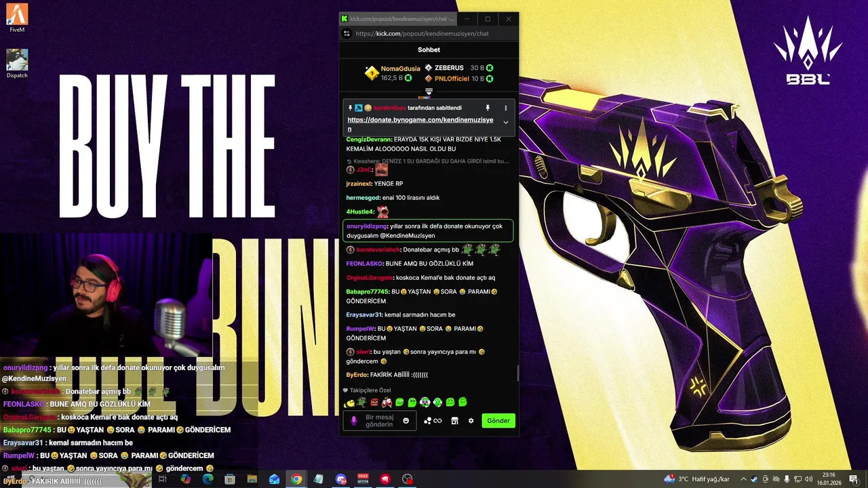868x488 pixels.
Task: Insert the clinking glasses emote
Action: 387,403
